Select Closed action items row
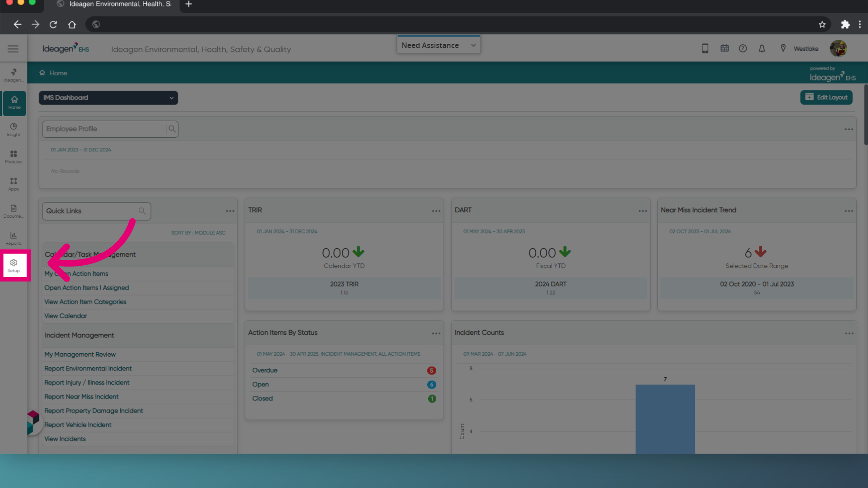This screenshot has height=488, width=868. 344,399
